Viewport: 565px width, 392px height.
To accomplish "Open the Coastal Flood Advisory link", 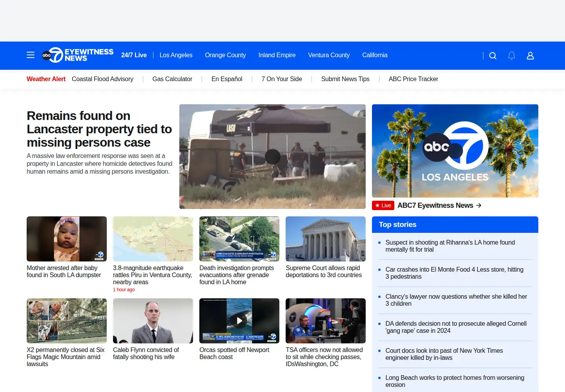I will pyautogui.click(x=102, y=79).
